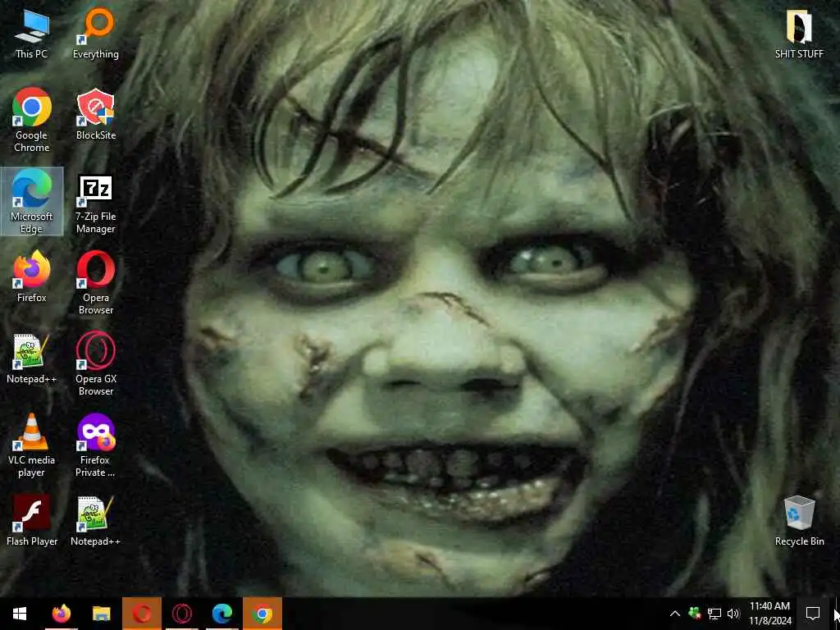Viewport: 840px width, 630px height.
Task: Click the Flash Player desktop shortcut
Action: point(32,521)
